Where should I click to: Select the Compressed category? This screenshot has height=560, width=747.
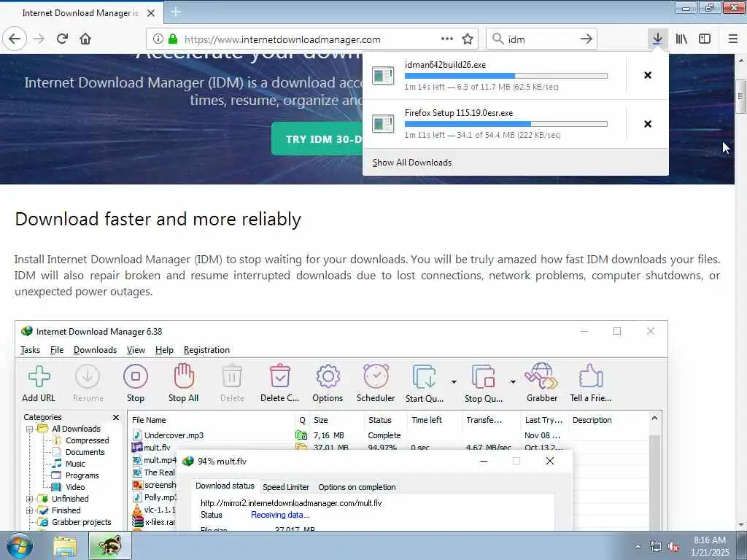88,440
